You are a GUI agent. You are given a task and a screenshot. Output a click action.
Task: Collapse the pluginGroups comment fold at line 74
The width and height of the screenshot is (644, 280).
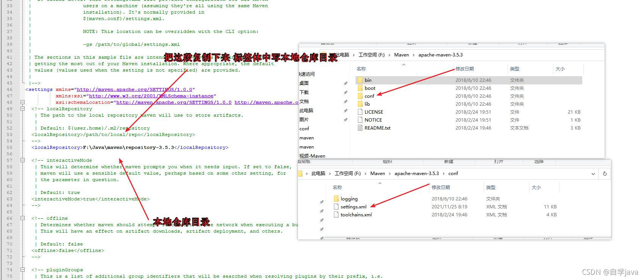click(x=22, y=270)
